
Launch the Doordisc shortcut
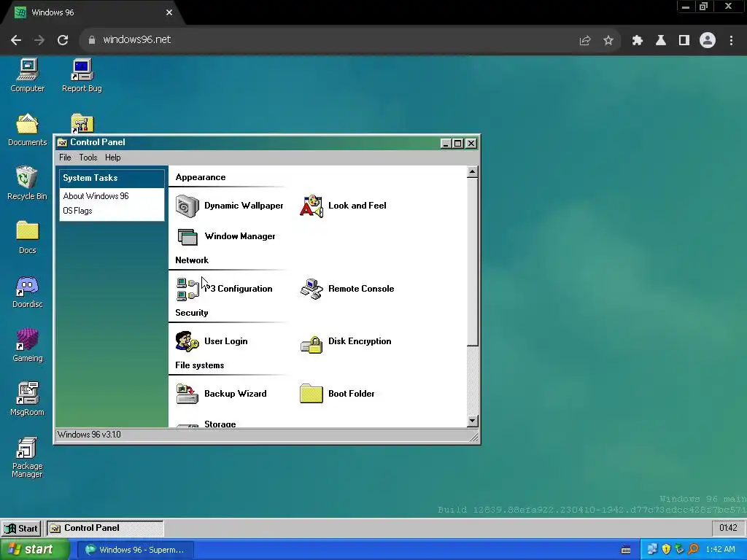(27, 291)
